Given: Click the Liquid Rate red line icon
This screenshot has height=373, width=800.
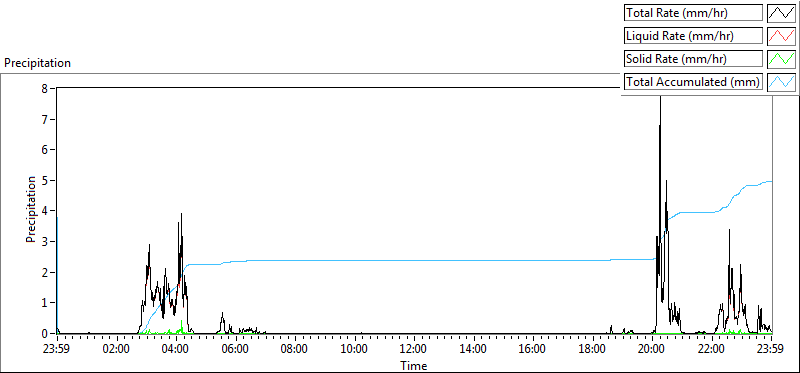Looking at the screenshot, I should pyautogui.click(x=781, y=36).
